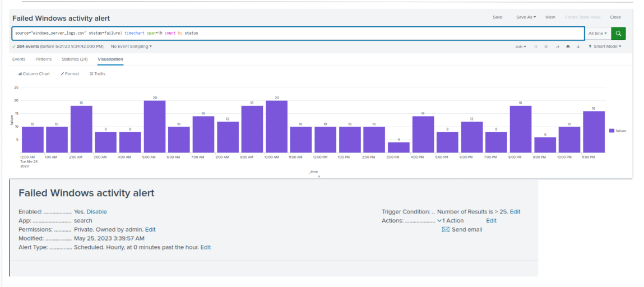Image resolution: width=644 pixels, height=287 pixels.
Task: Edit the Trigger Condition setting
Action: point(515,211)
